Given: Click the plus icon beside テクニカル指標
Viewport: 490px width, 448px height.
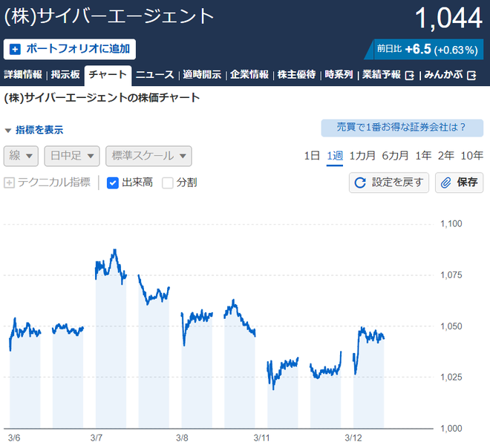Looking at the screenshot, I should tap(9, 182).
